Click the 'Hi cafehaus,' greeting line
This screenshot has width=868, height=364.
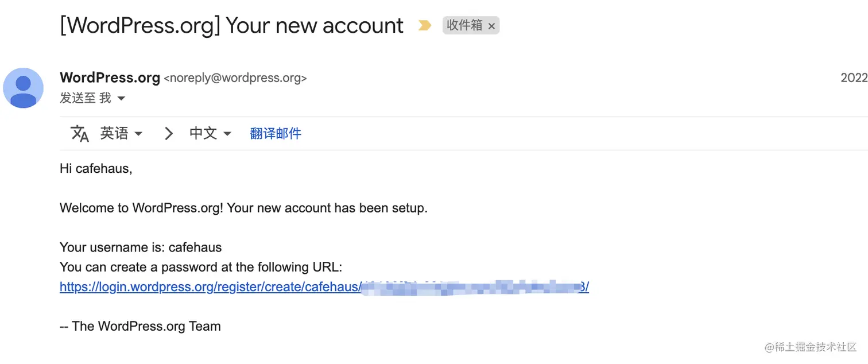[96, 169]
